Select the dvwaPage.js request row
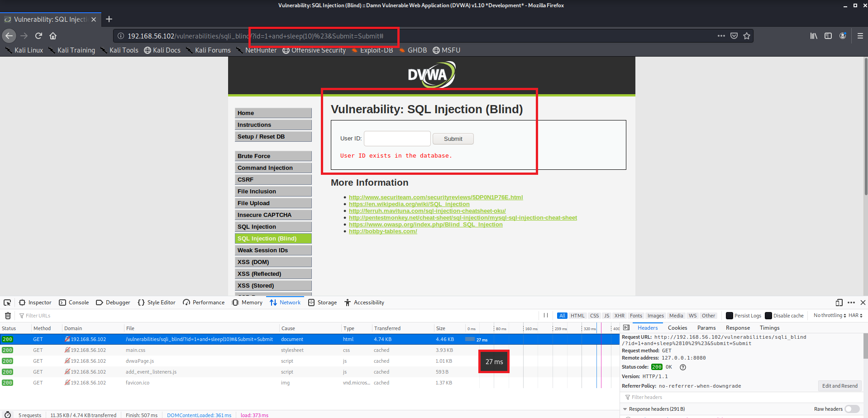Image resolution: width=868 pixels, height=418 pixels. tap(310, 361)
